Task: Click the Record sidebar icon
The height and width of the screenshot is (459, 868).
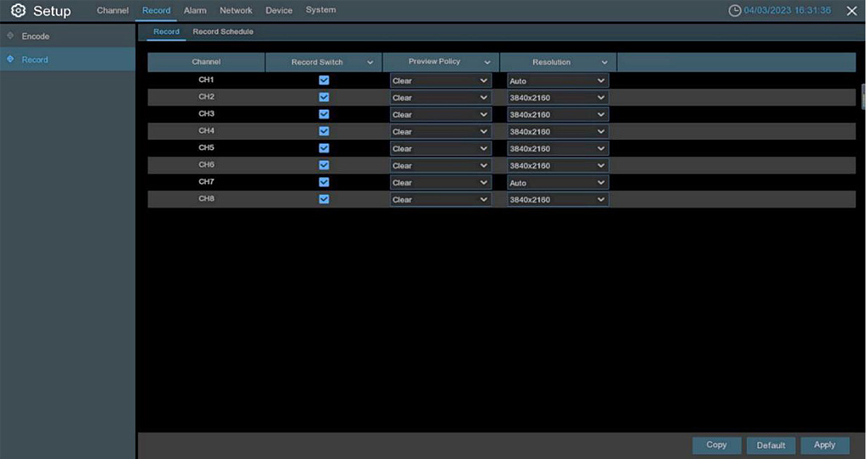Action: [10, 59]
